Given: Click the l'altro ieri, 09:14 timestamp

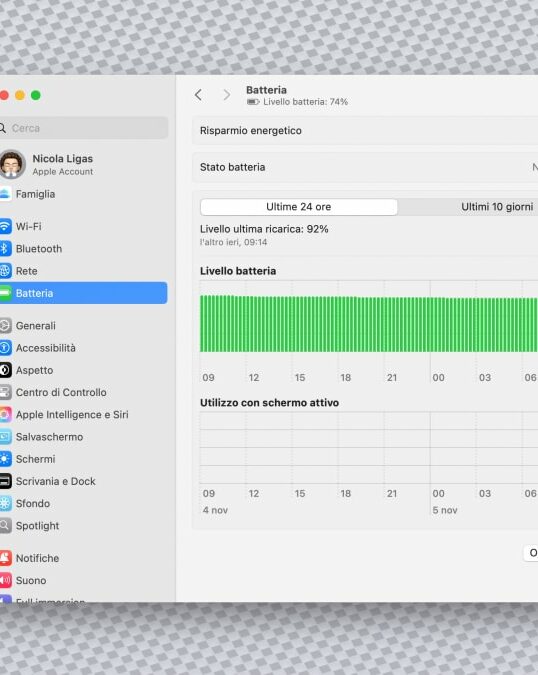Looking at the screenshot, I should pos(233,242).
